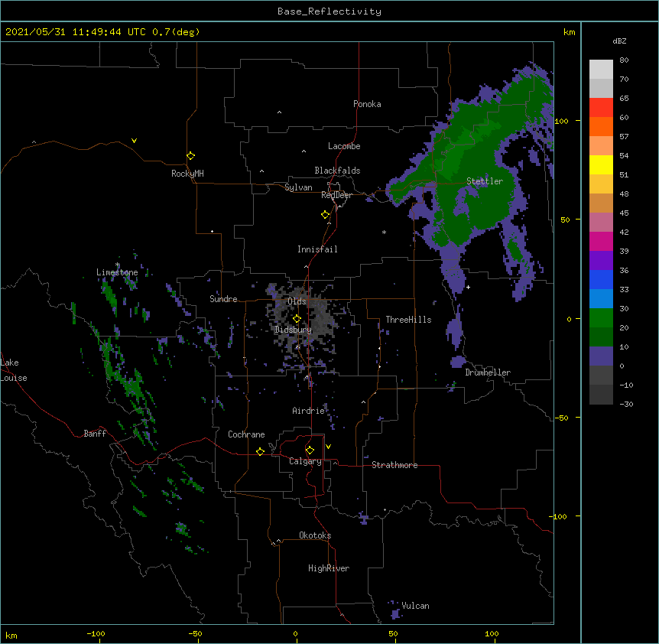Click the Lacombe city label
Screen dimensions: 659x644
pos(344,146)
